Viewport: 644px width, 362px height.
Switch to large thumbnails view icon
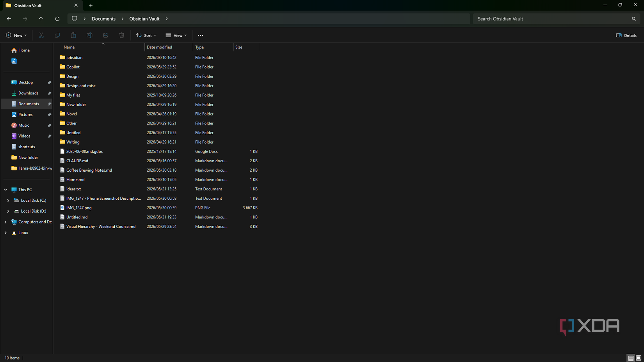coord(639,358)
